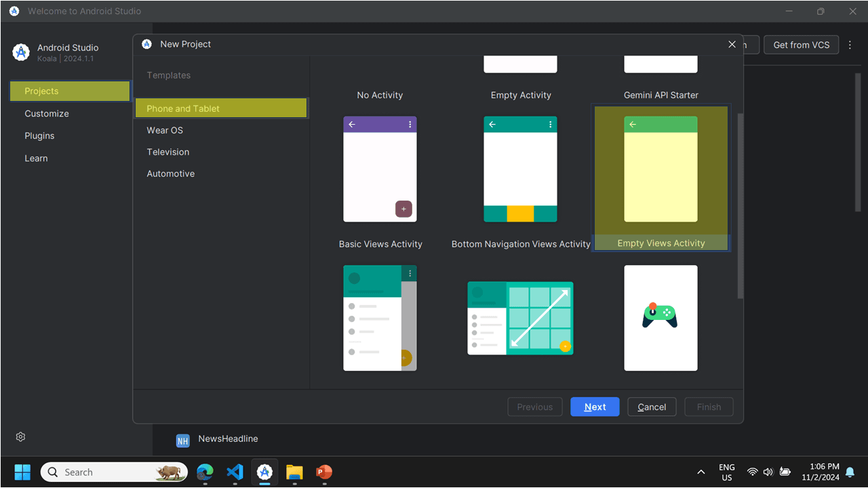Screen dimensions: 868x488
Task: Open PowerPoint from taskbar
Action: [x=324, y=472]
